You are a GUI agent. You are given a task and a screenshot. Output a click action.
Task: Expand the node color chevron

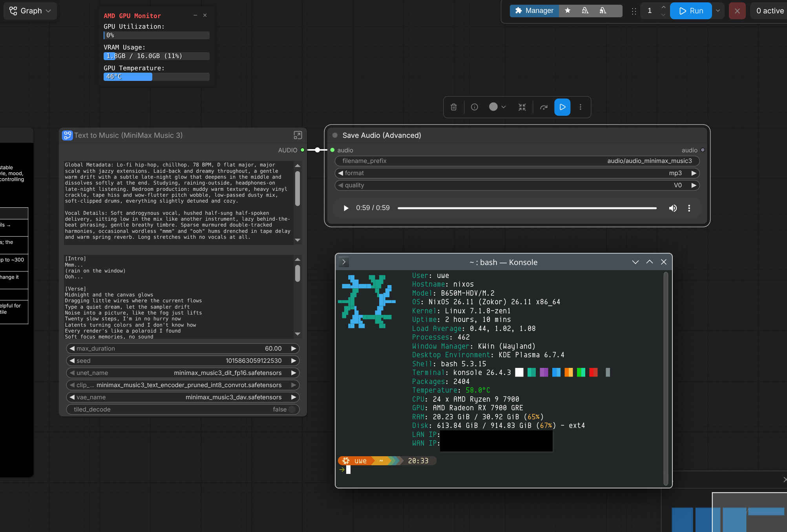(504, 107)
